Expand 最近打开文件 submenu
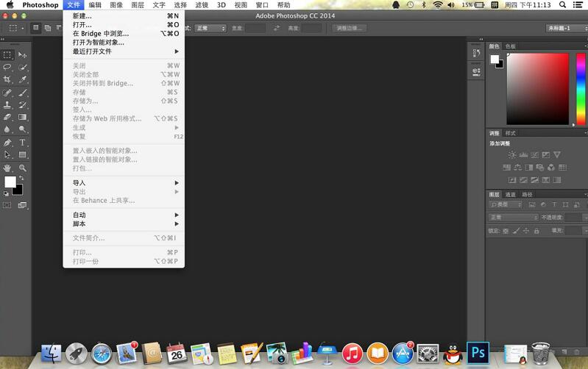The width and height of the screenshot is (588, 369). 125,51
